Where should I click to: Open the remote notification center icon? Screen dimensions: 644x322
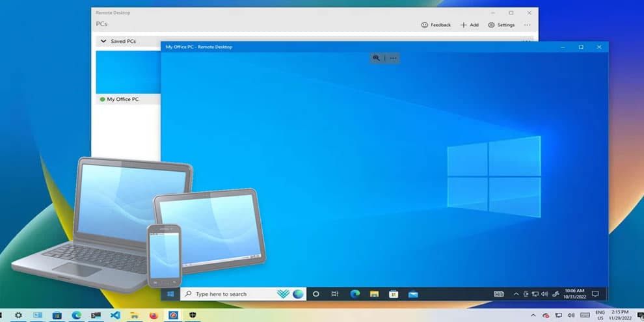click(x=595, y=294)
